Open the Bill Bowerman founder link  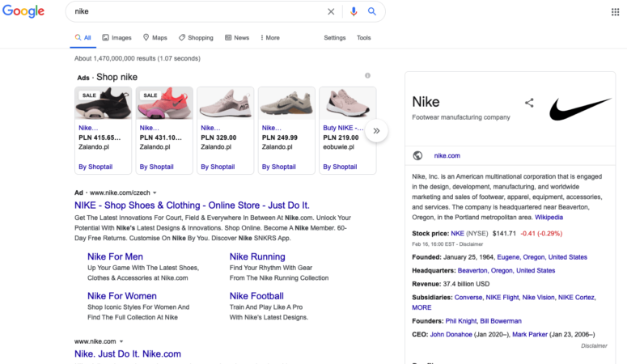[x=501, y=321]
